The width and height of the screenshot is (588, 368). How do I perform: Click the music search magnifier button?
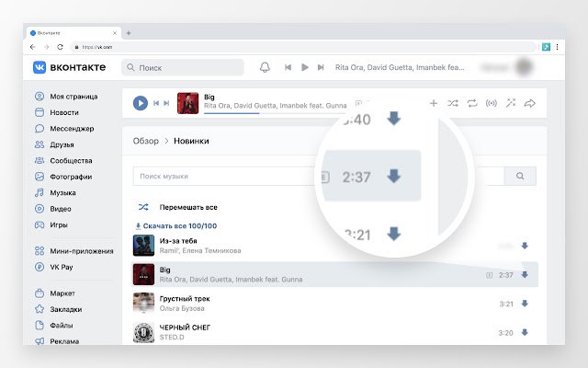coord(520,176)
